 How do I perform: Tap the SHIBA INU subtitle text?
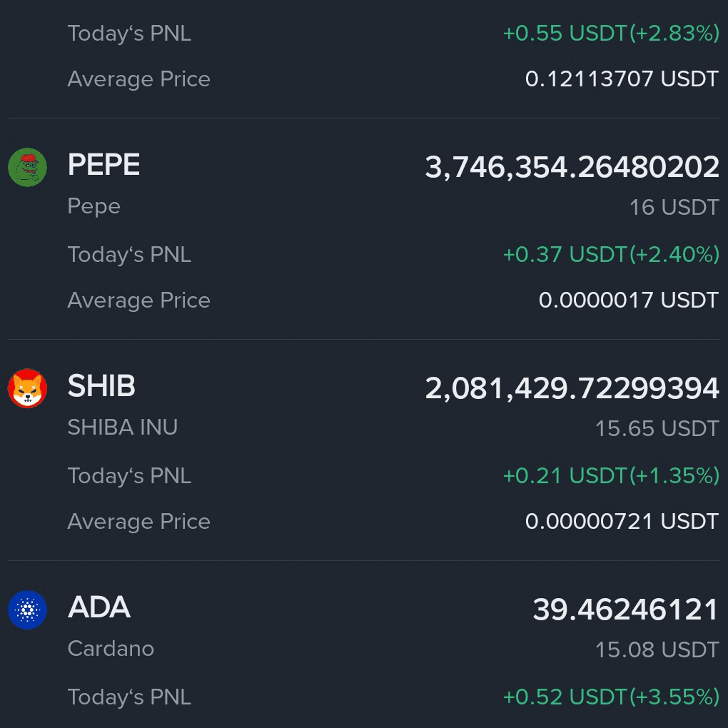(x=123, y=427)
